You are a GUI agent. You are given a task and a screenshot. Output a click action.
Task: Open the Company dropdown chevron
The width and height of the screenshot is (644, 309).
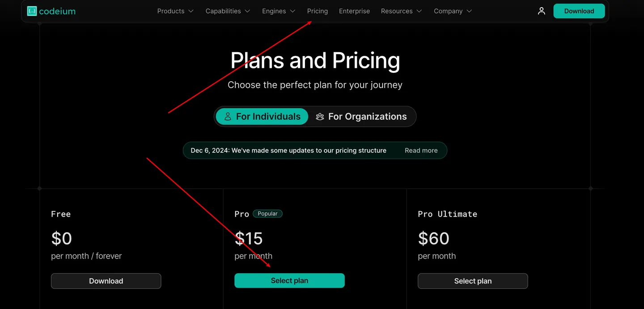[469, 11]
